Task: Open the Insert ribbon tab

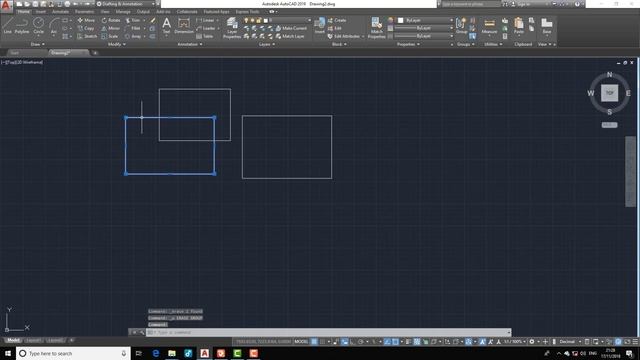Action: point(41,11)
